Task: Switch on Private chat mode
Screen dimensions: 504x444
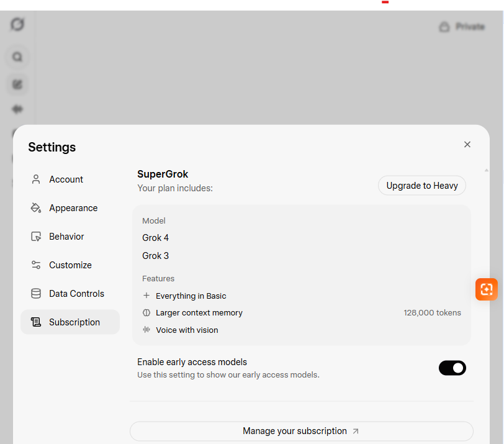Action: [462, 27]
